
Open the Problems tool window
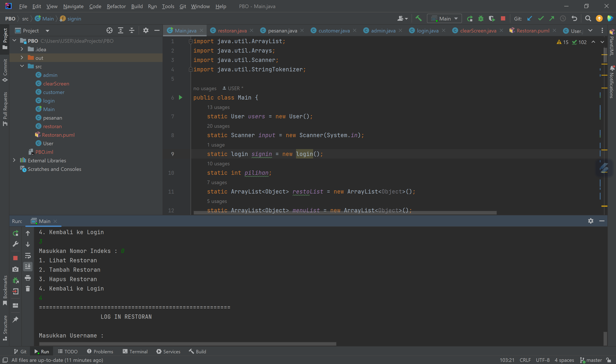tap(100, 351)
